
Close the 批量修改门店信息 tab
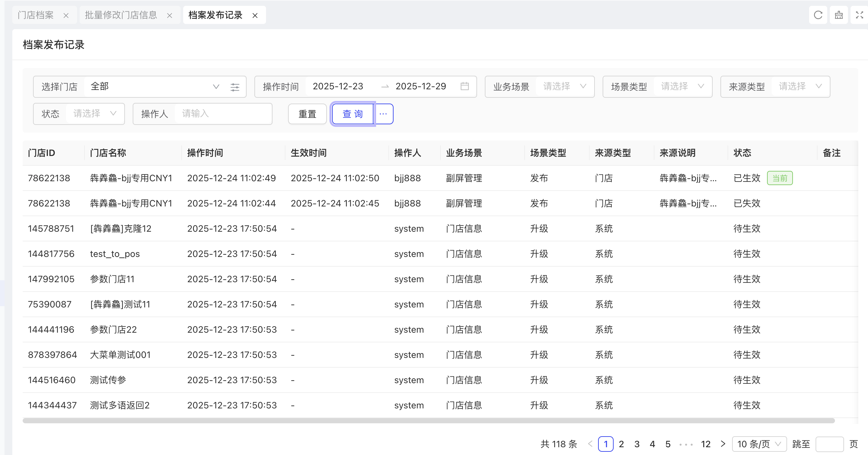click(x=170, y=16)
